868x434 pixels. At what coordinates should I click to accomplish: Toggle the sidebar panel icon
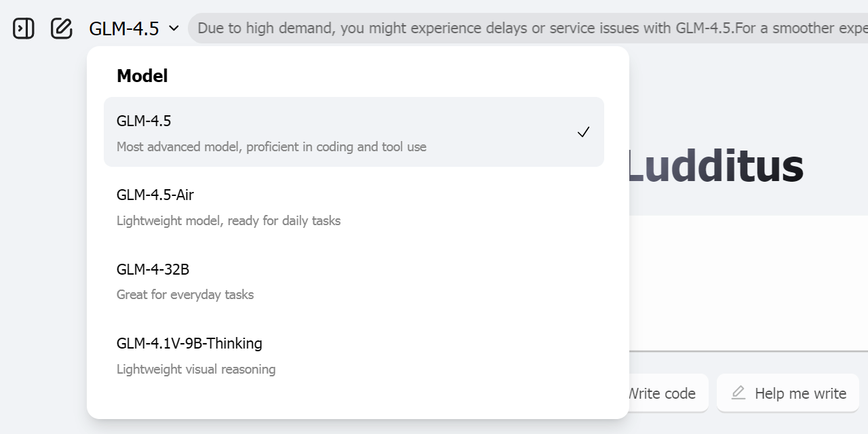coord(24,28)
